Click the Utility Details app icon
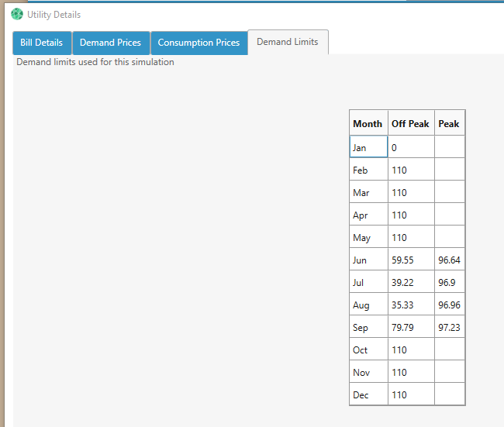Viewport: 504px width, 427px height. tap(17, 14)
